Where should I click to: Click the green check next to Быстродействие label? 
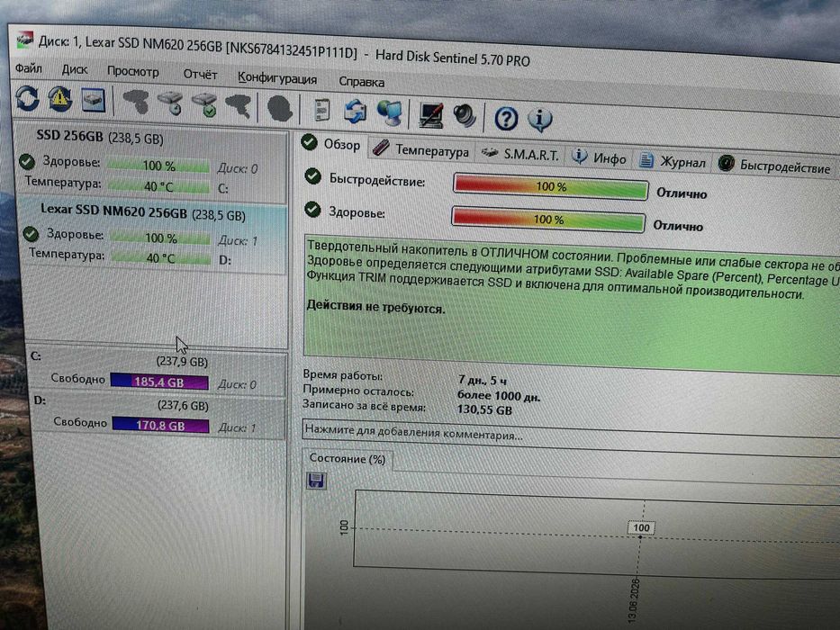[x=312, y=176]
